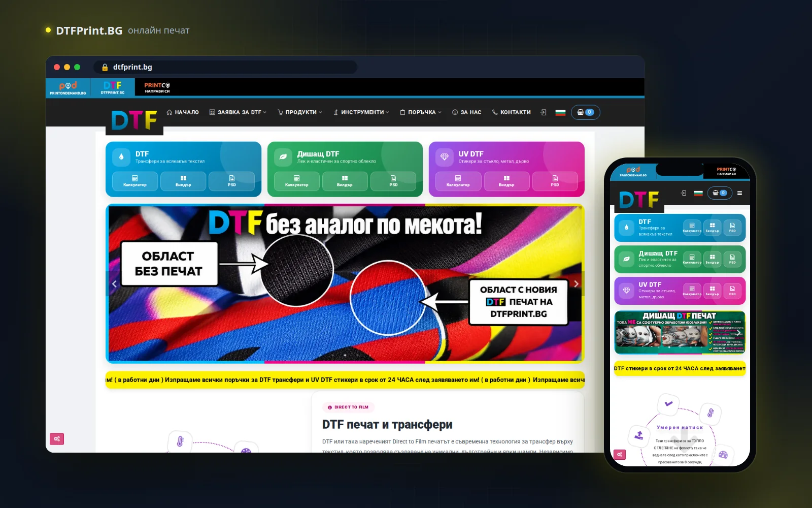
Task: Click the water drop icon on desktop DTF card
Action: click(x=121, y=157)
